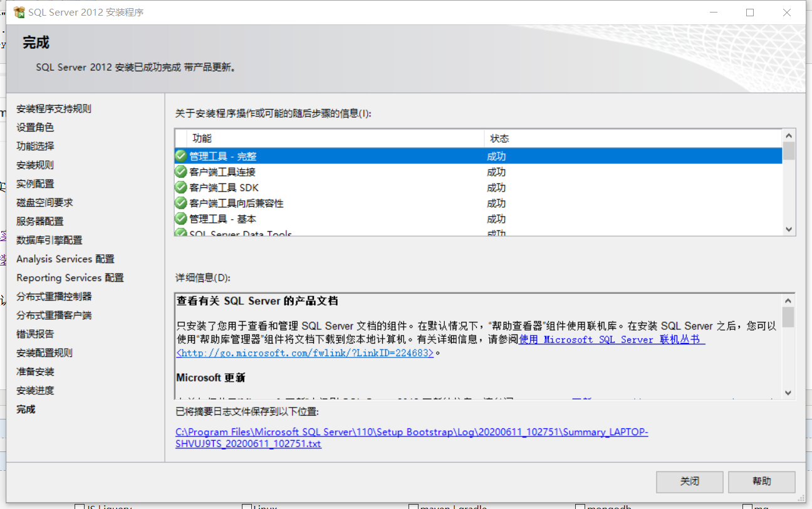Click the 实例配置 step

click(35, 183)
